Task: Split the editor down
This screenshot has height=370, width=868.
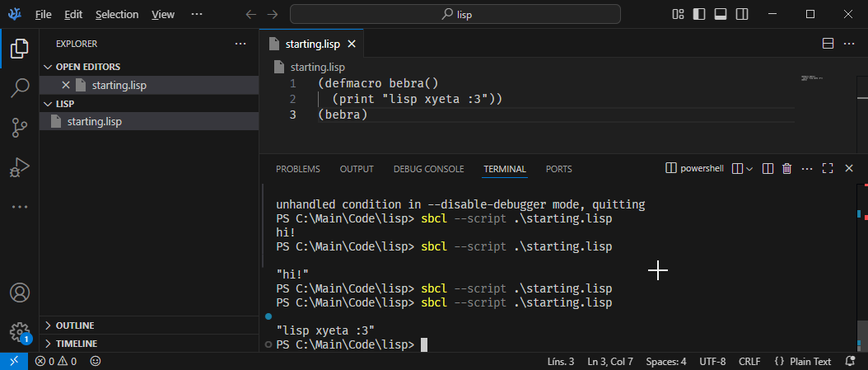Action: [828, 44]
